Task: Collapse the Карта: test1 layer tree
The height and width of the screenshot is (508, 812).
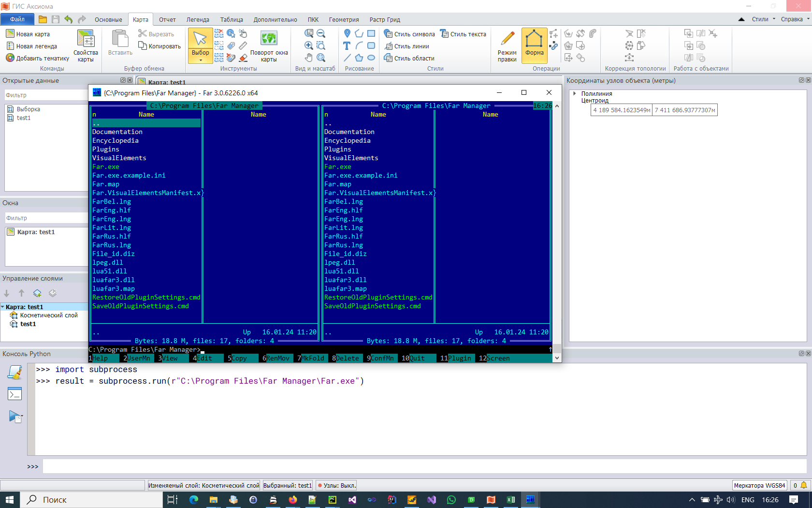Action: pyautogui.click(x=3, y=307)
